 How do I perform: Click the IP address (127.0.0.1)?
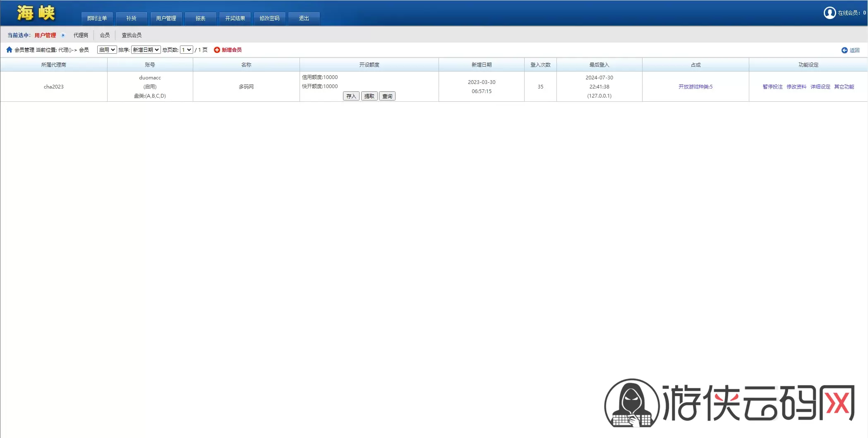click(x=599, y=96)
